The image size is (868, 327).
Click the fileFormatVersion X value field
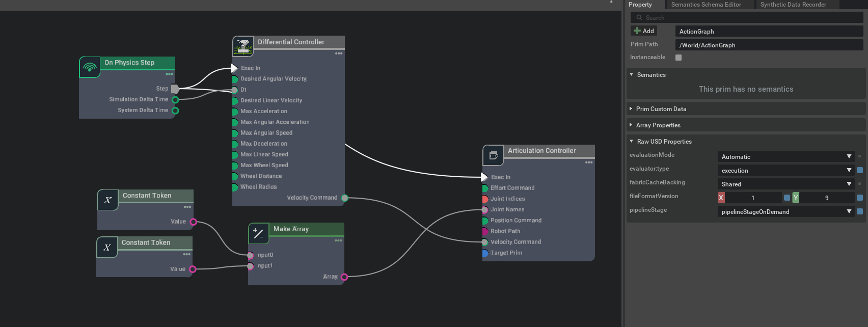click(x=753, y=198)
